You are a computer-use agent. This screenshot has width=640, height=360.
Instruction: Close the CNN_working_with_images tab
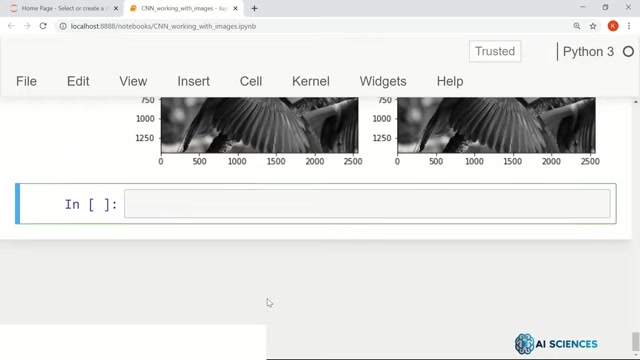click(235, 8)
